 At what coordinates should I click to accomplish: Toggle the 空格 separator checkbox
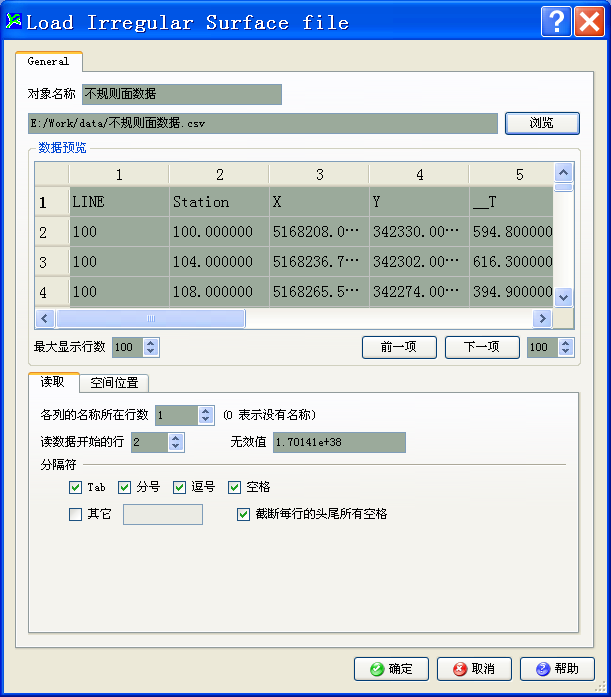(x=235, y=488)
